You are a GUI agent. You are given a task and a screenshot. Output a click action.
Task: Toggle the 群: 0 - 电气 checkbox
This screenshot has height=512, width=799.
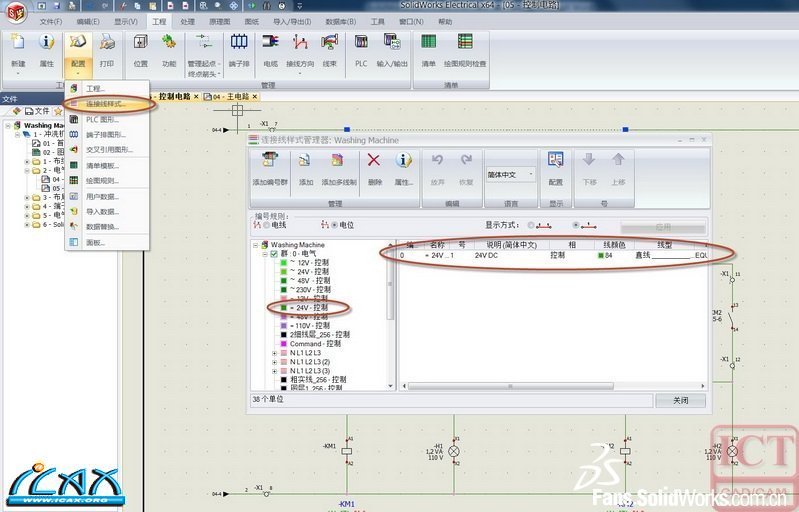pos(273,254)
